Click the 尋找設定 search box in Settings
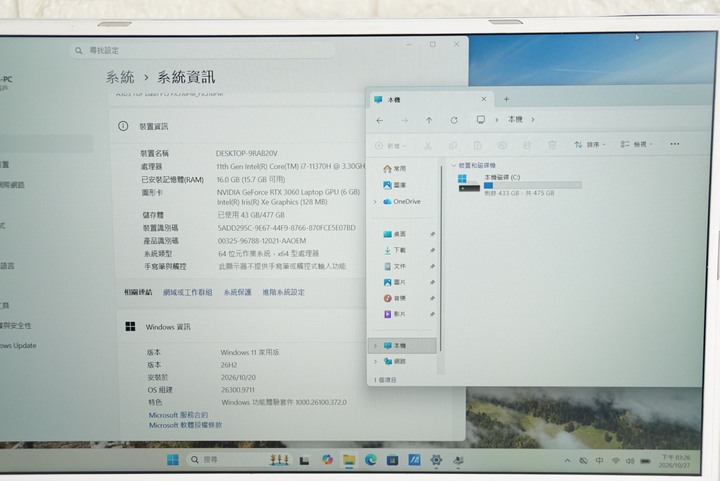The image size is (720, 481). [204, 50]
